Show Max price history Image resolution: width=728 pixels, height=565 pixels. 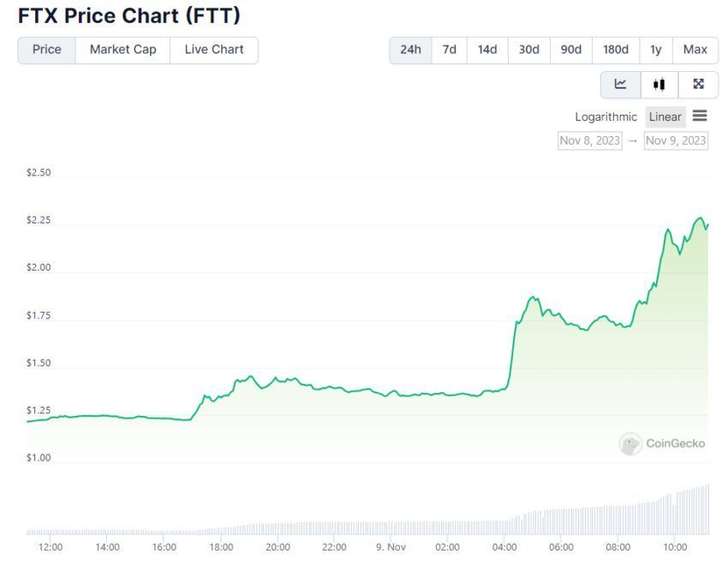coord(695,50)
